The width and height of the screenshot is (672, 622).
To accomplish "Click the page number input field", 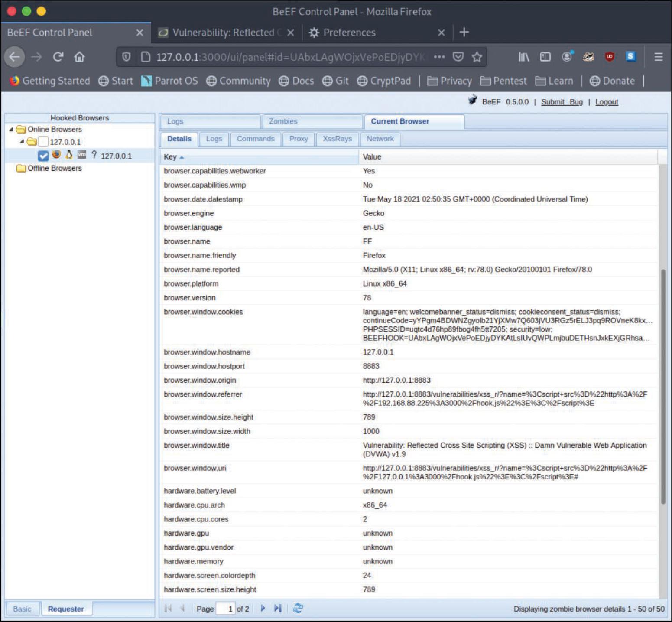I will coord(226,609).
